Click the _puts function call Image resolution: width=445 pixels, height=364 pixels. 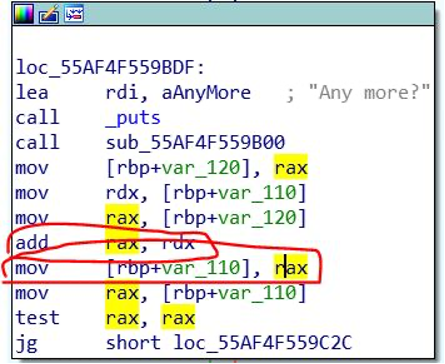pyautogui.click(x=133, y=119)
